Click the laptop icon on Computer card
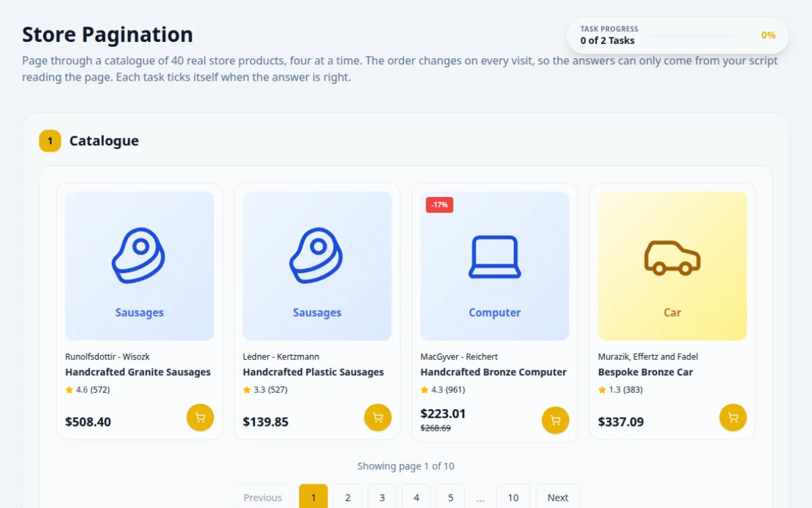Screen dimensions: 812x508 495,257
